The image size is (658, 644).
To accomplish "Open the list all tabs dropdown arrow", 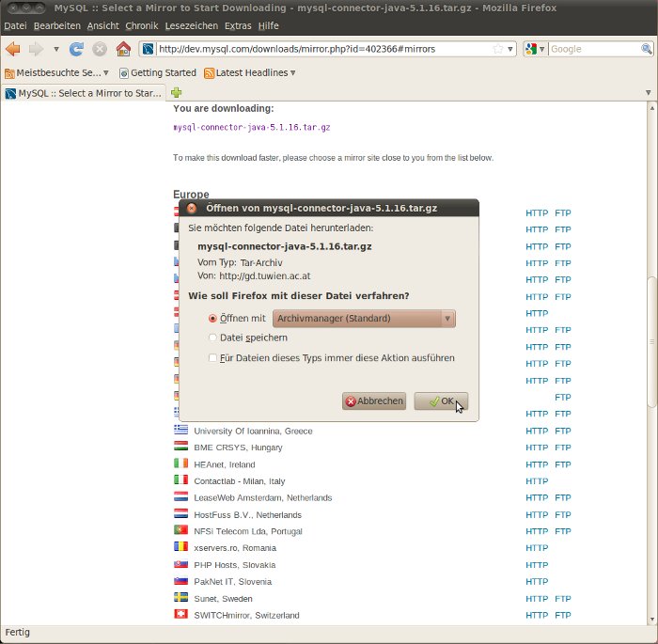I will (648, 93).
